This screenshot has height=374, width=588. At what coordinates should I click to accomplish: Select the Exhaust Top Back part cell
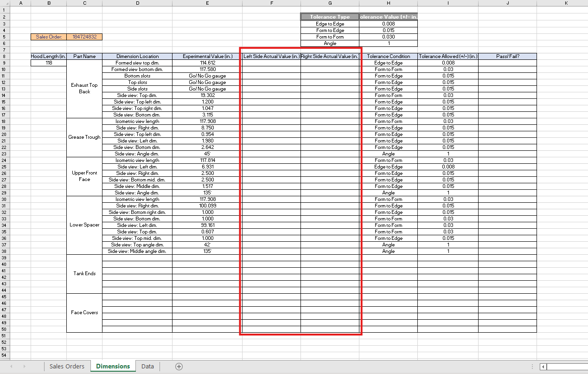click(84, 89)
